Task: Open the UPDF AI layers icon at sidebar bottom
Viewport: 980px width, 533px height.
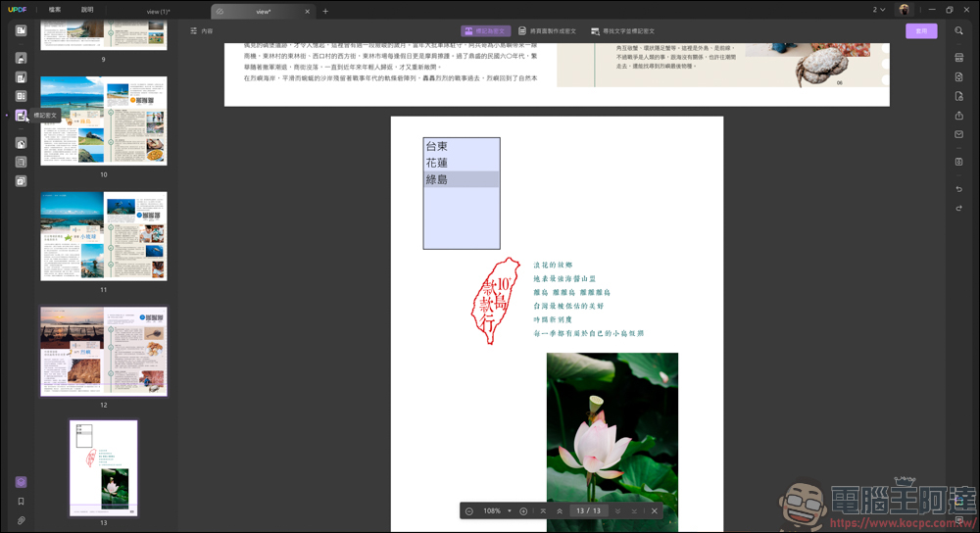Action: (21, 482)
